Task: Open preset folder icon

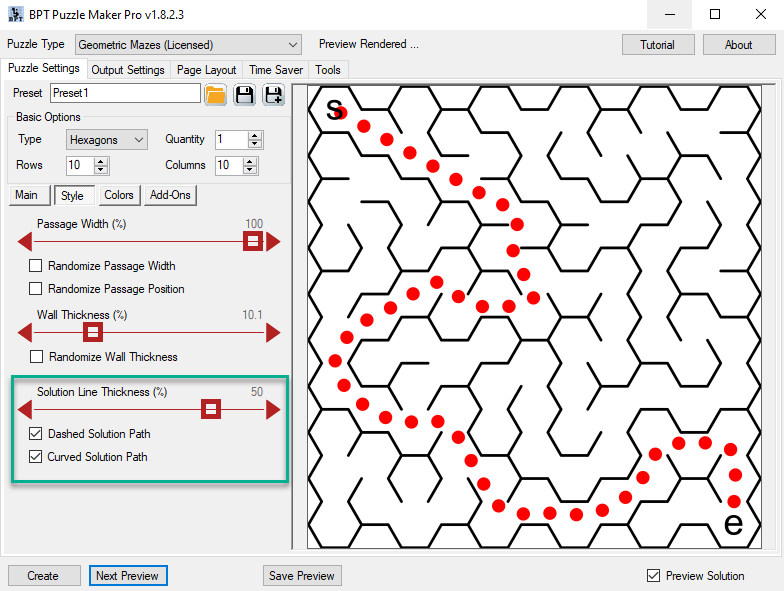Action: (x=215, y=95)
